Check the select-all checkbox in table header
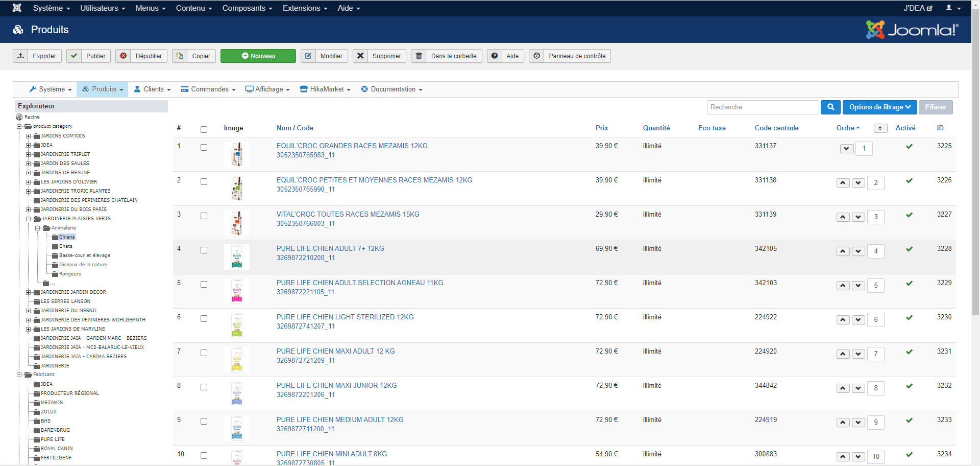Viewport: 980px width, 466px height. 204,129
